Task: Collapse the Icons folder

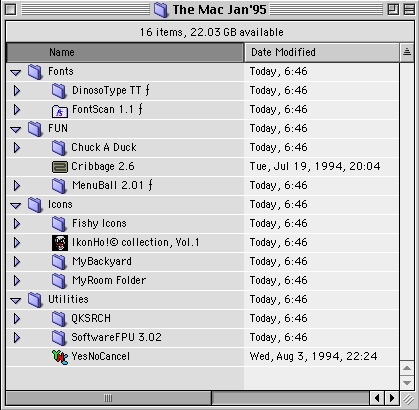Action: click(16, 205)
